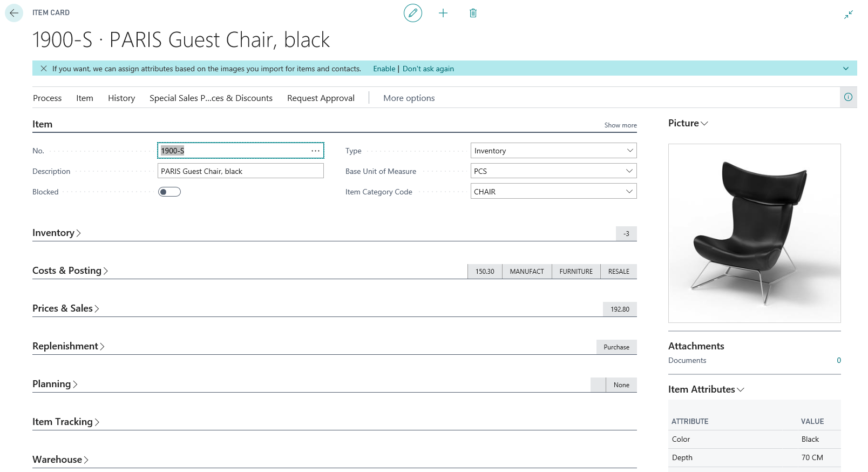Screen dimensions: 868x472
Task: Dismiss the notification with the X icon
Action: pyautogui.click(x=44, y=69)
